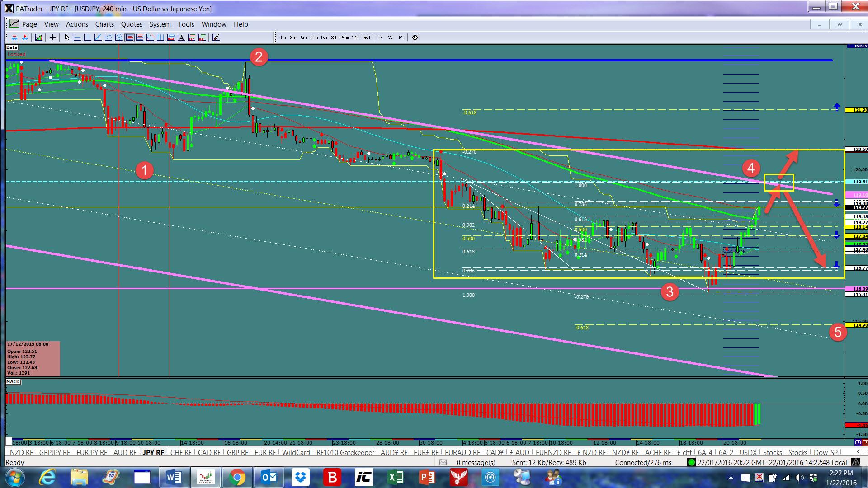Screen dimensions: 868x488
Task: Select the drawing pen brush tool
Action: (216, 38)
